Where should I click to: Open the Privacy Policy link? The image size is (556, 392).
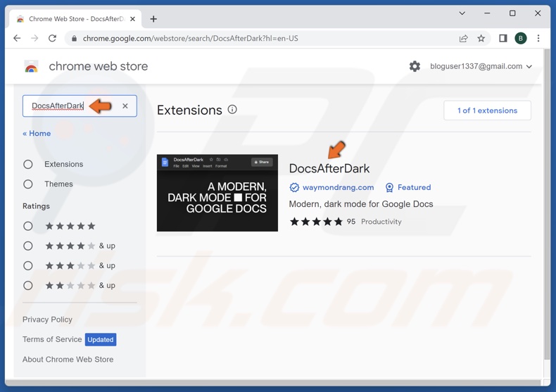tap(47, 320)
